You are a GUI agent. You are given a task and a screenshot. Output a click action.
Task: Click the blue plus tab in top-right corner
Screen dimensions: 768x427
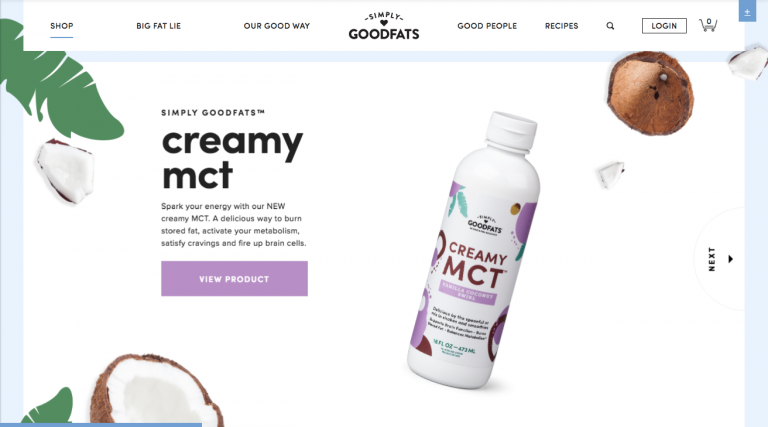click(x=747, y=11)
